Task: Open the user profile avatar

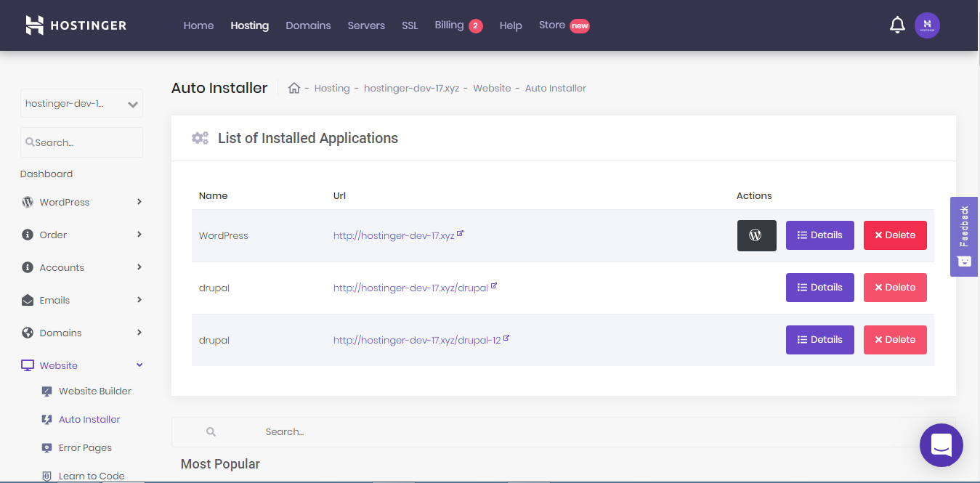Action: point(927,25)
